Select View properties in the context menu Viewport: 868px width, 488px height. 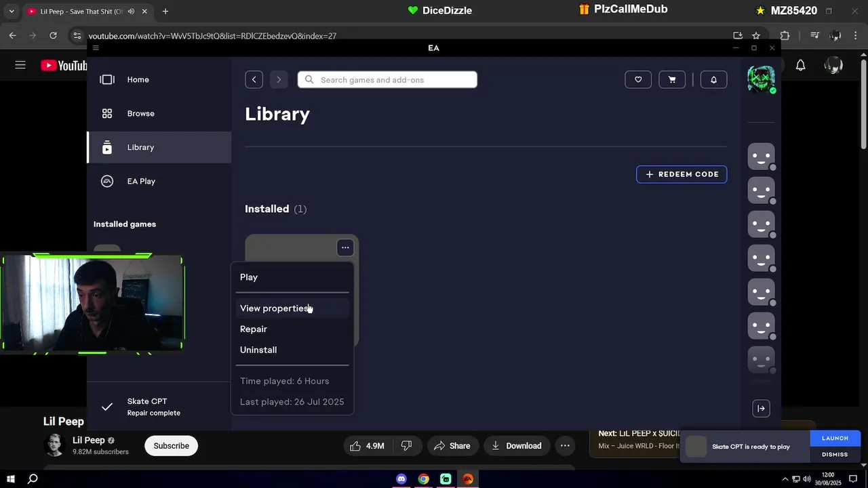[x=292, y=308]
